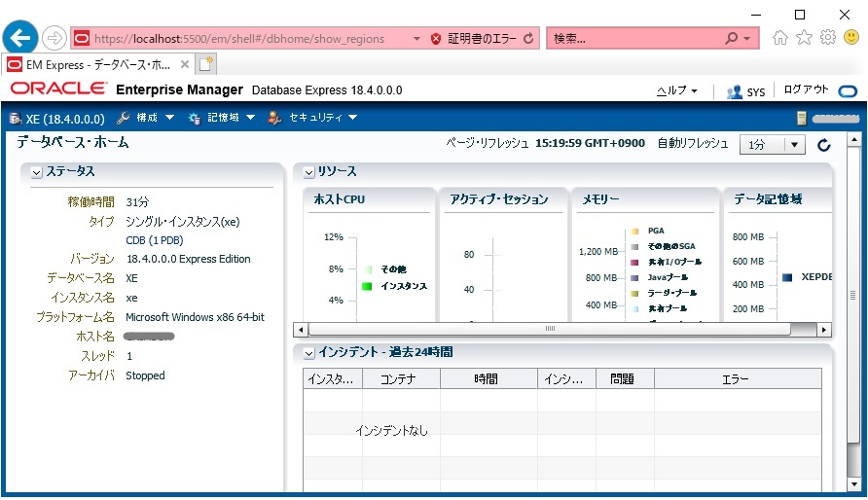
Task: Open search provider dropdown arrow
Action: [746, 39]
